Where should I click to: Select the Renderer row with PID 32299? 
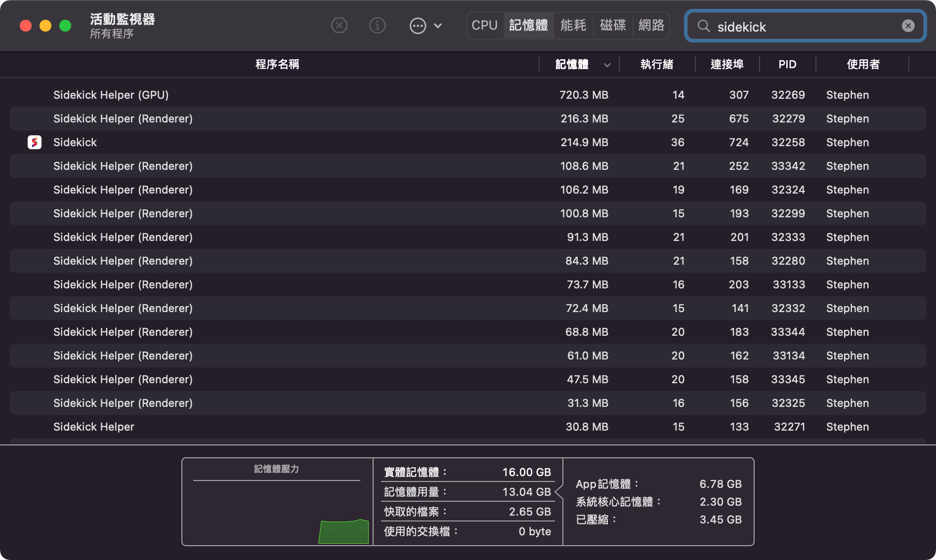tap(468, 213)
